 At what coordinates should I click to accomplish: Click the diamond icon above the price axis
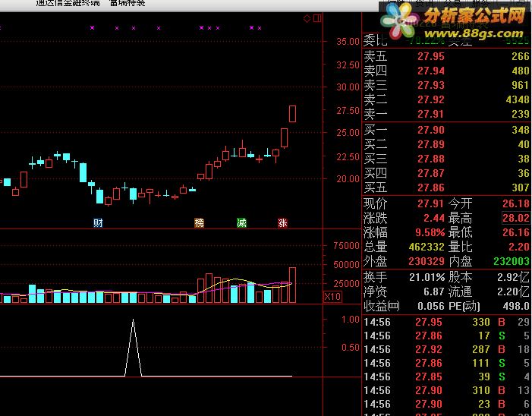[x=307, y=18]
